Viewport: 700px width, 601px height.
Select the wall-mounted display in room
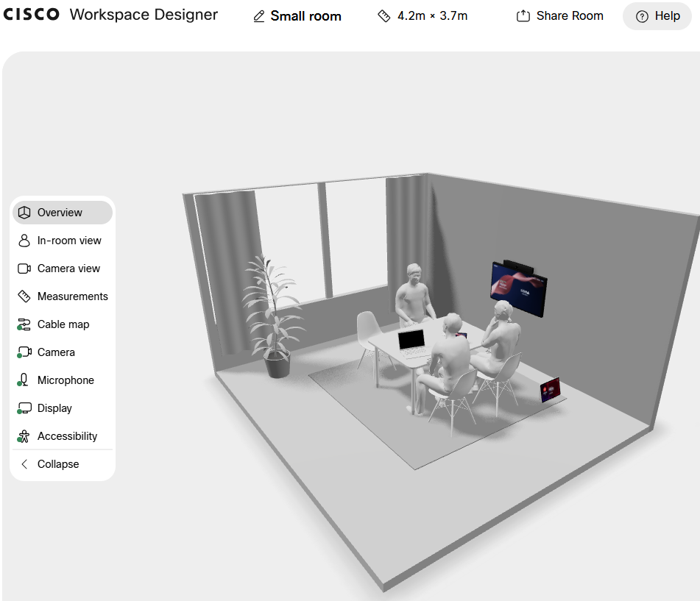coord(519,289)
